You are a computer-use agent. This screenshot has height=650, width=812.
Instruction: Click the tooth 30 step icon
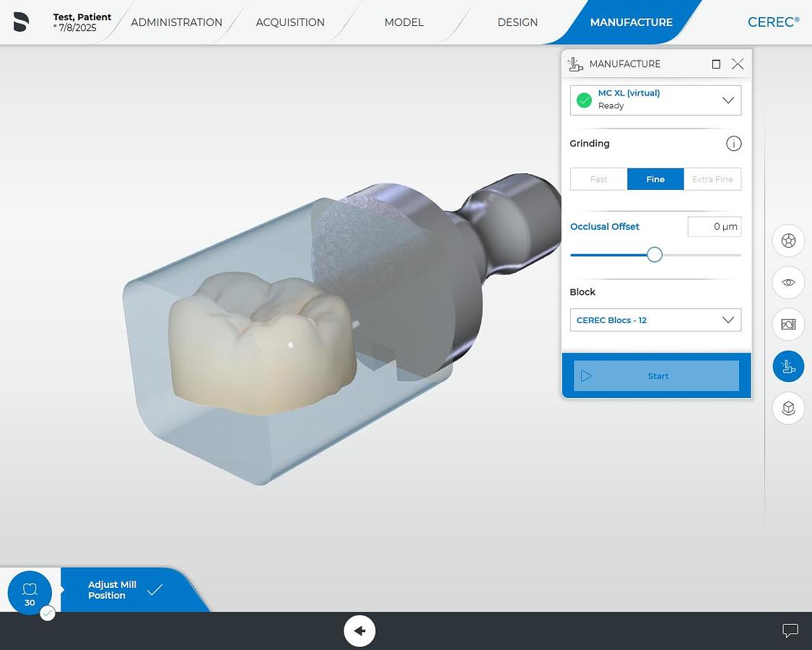(30, 590)
